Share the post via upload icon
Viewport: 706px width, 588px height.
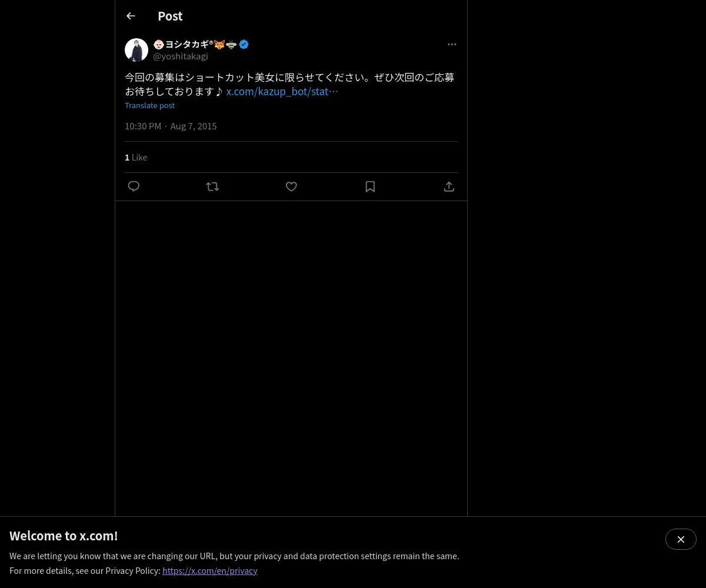pos(449,186)
